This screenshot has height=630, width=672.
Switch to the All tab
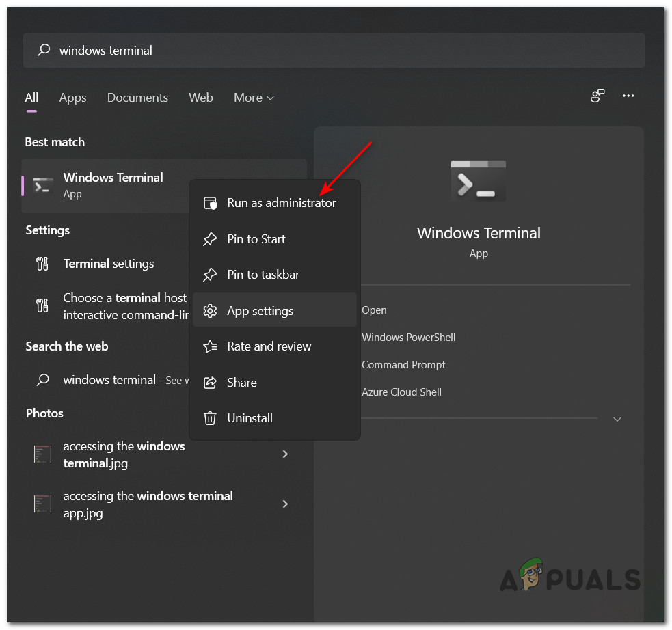click(x=31, y=98)
